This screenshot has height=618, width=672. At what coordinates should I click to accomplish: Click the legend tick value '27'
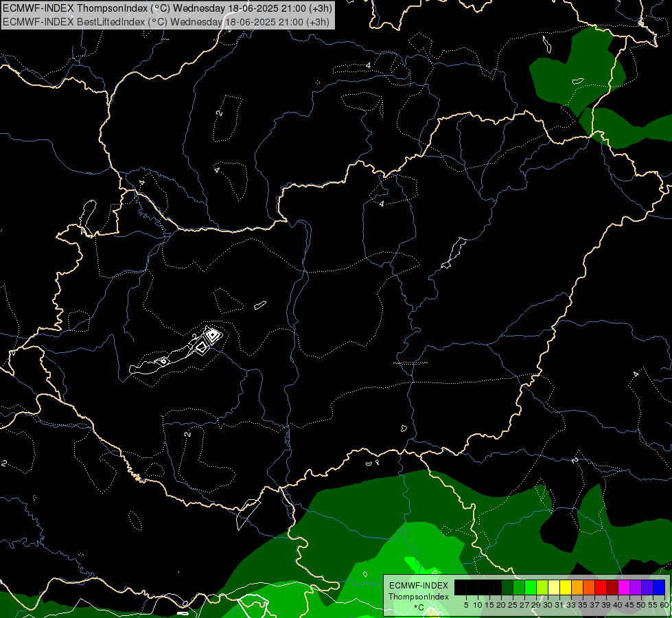click(x=524, y=605)
